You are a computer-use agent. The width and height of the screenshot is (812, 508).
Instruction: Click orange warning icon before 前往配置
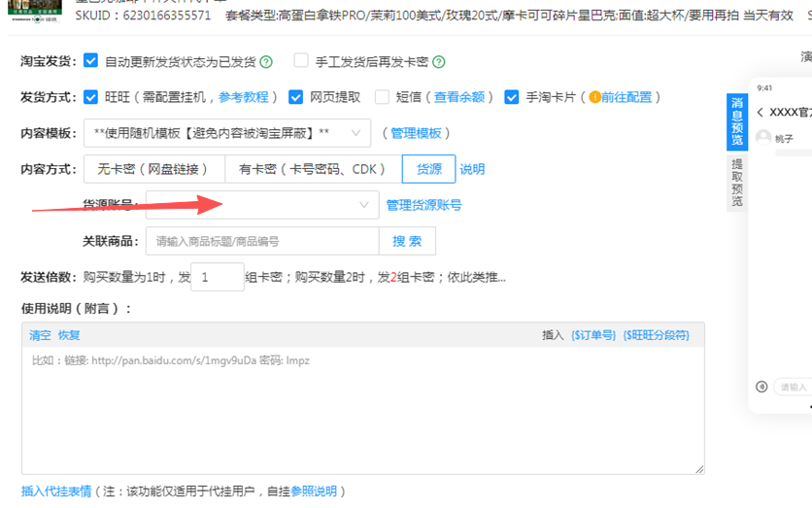point(594,97)
